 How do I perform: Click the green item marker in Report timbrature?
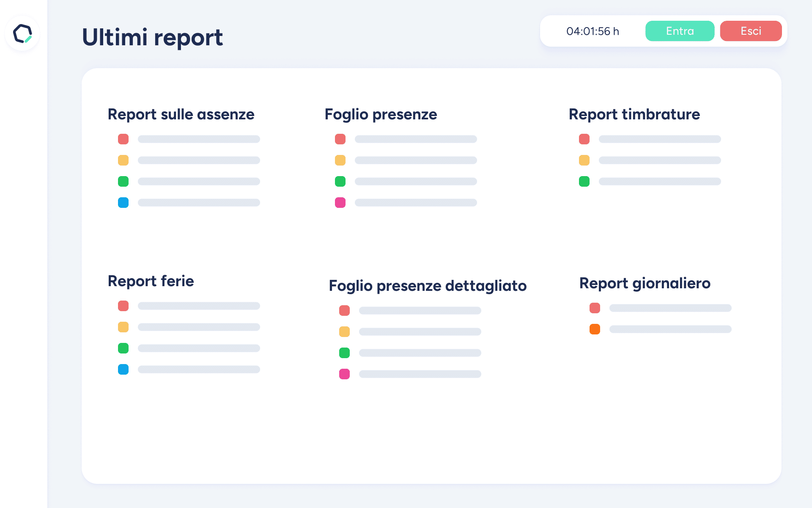[x=584, y=181]
